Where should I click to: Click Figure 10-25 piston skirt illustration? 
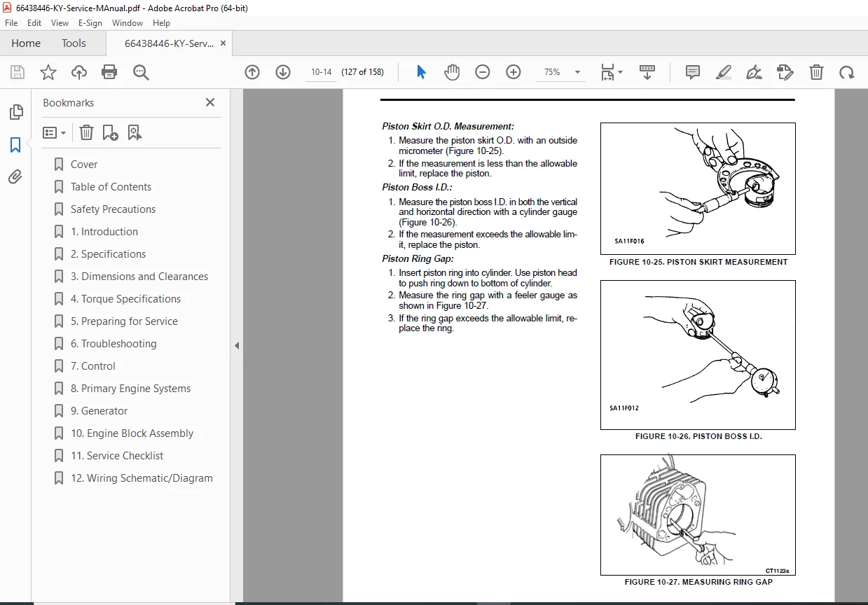(x=698, y=188)
